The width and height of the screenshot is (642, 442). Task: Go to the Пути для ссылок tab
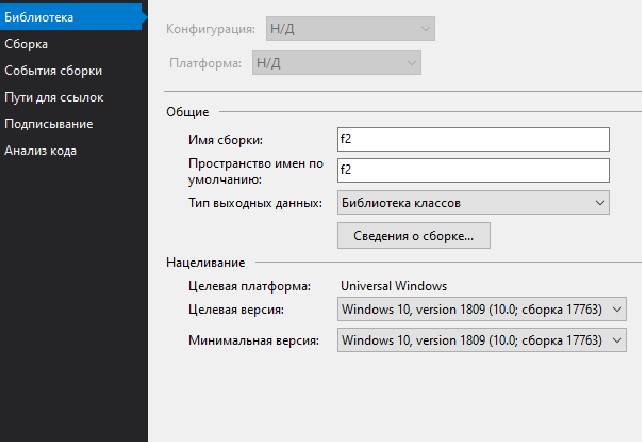pyautogui.click(x=54, y=97)
